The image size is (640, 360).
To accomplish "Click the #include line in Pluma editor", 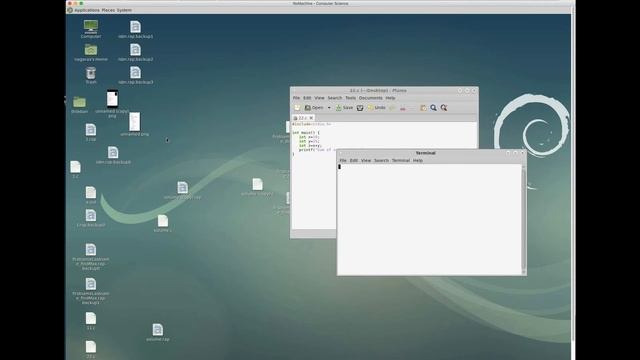I will click(x=311, y=124).
